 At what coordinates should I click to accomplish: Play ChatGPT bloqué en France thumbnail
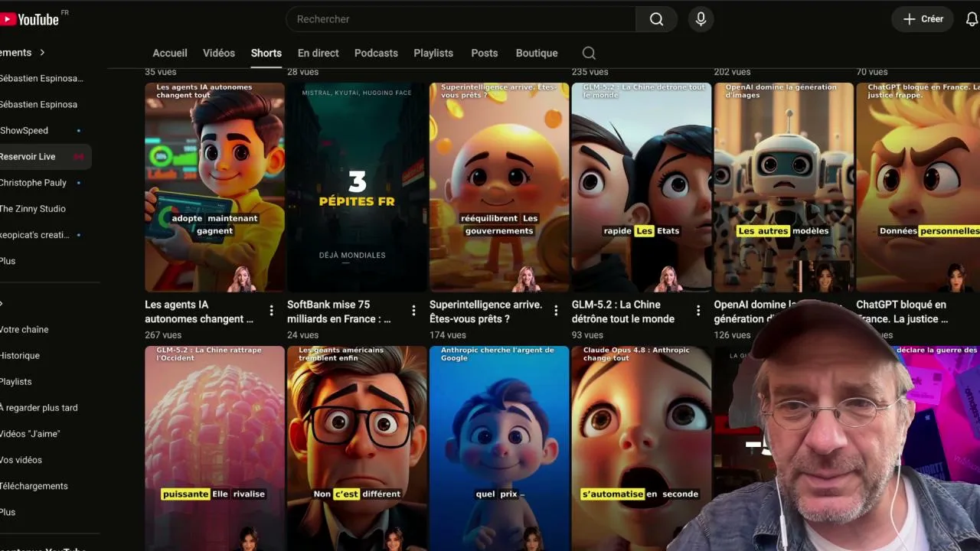point(918,187)
